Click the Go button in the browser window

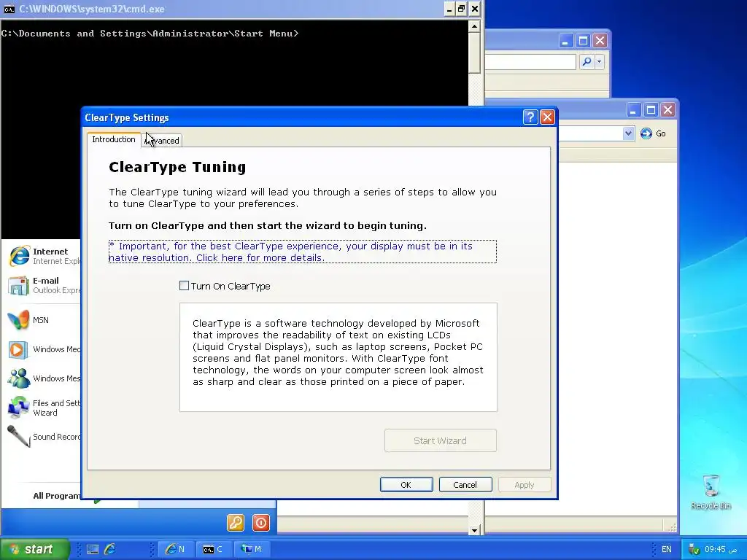click(x=654, y=134)
